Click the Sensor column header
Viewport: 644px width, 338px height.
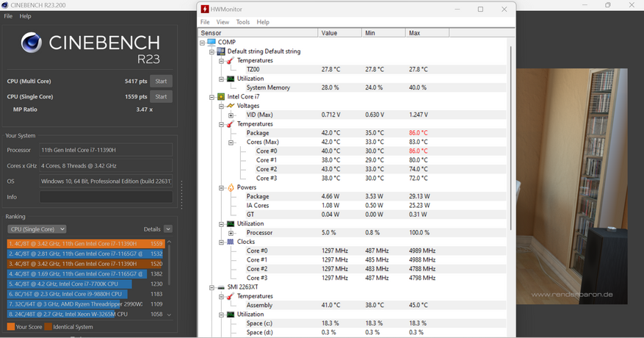258,33
